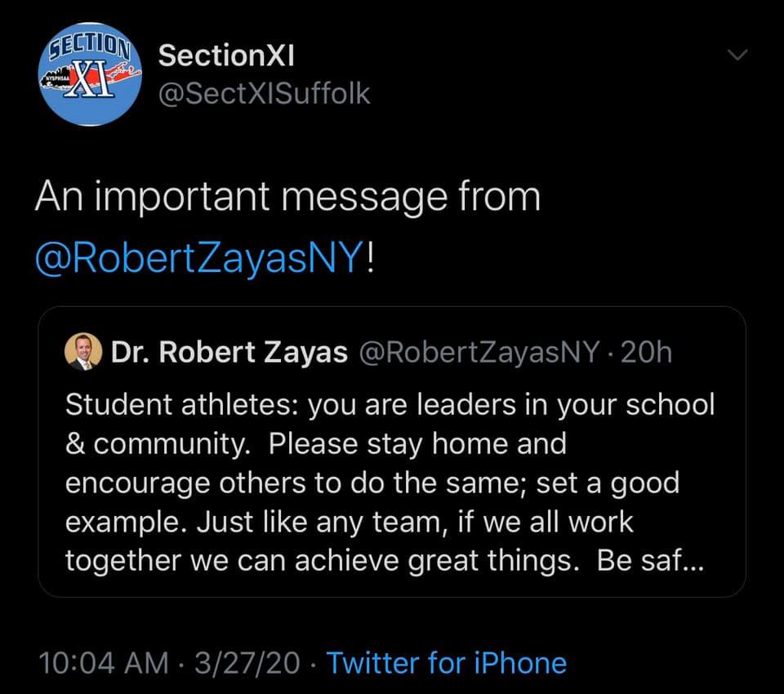
Task: Open the SectionXI display name
Action: pos(226,56)
